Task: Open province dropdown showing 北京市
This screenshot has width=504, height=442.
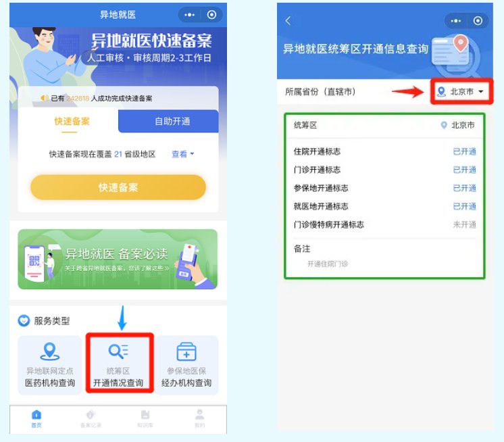Action: pos(461,92)
